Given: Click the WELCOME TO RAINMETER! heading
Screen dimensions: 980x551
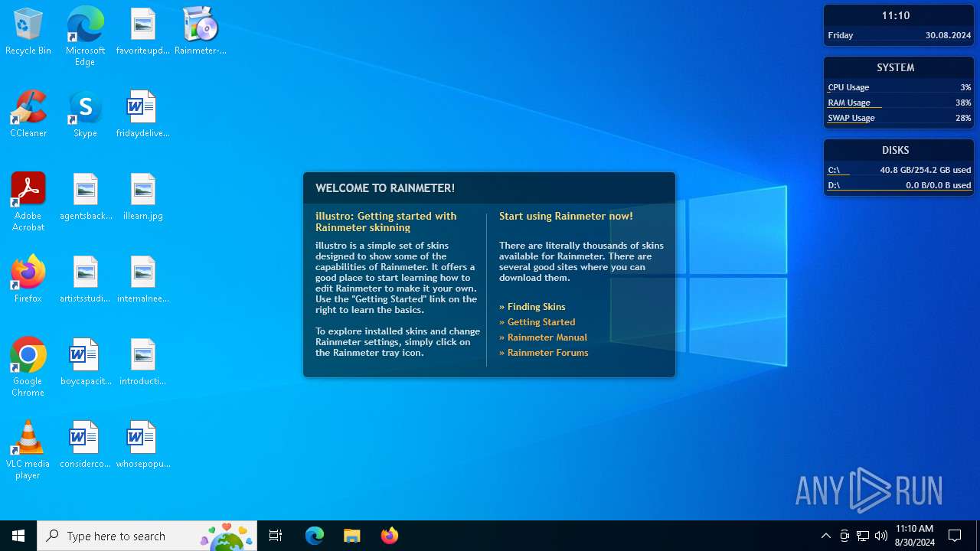Looking at the screenshot, I should [385, 188].
